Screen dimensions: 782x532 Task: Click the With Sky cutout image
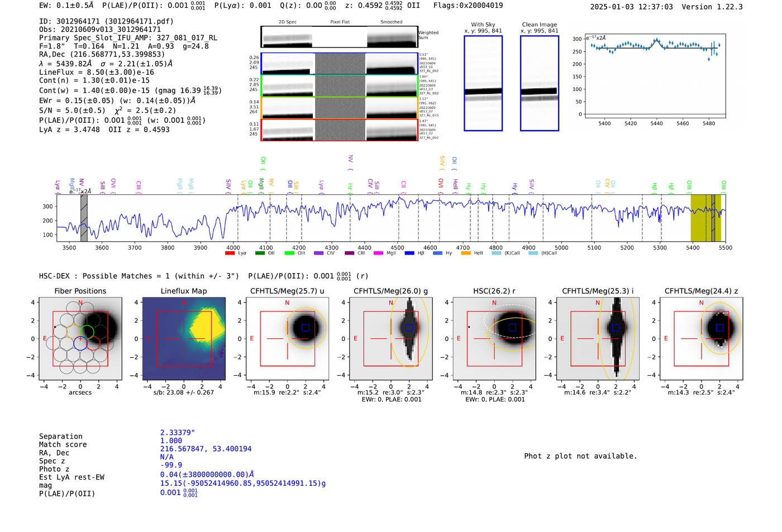coord(483,83)
